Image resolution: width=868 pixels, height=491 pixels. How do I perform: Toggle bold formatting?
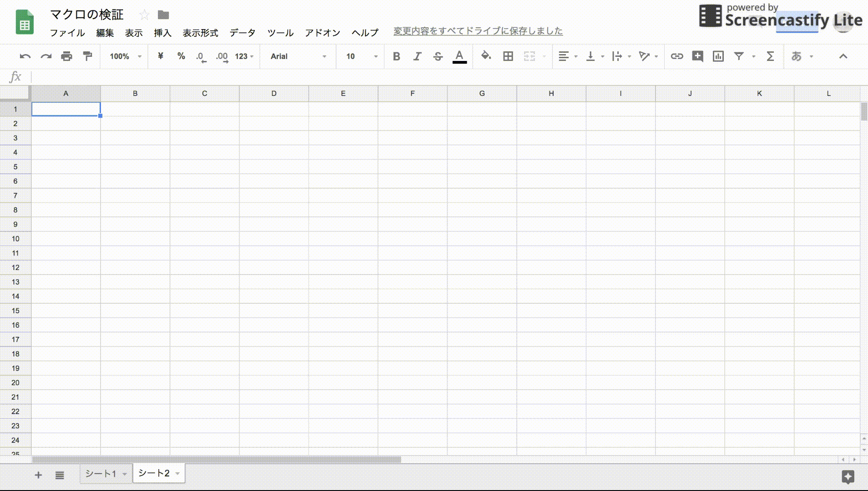[396, 56]
